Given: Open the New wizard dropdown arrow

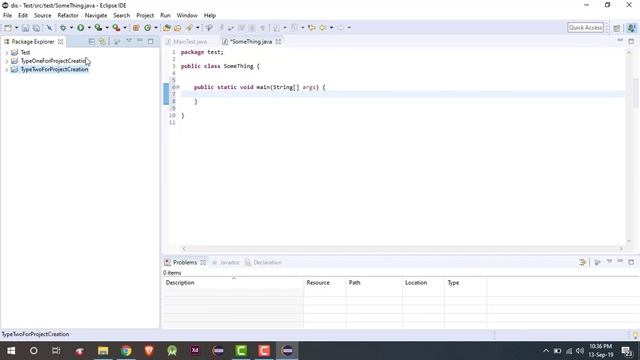Looking at the screenshot, I should 16,28.
